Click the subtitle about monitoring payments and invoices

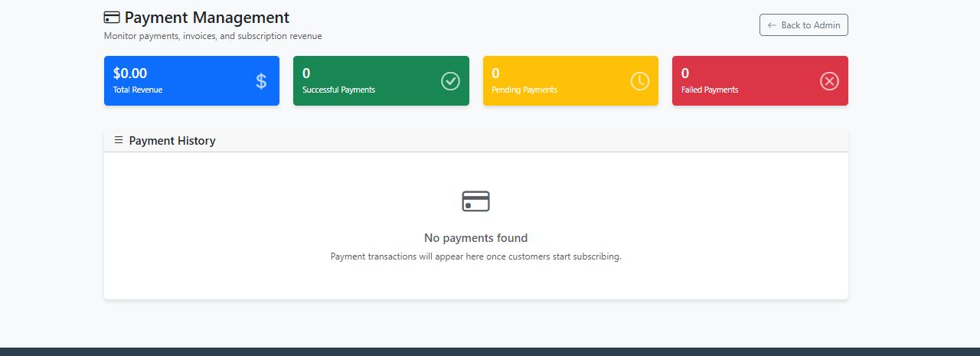[213, 36]
